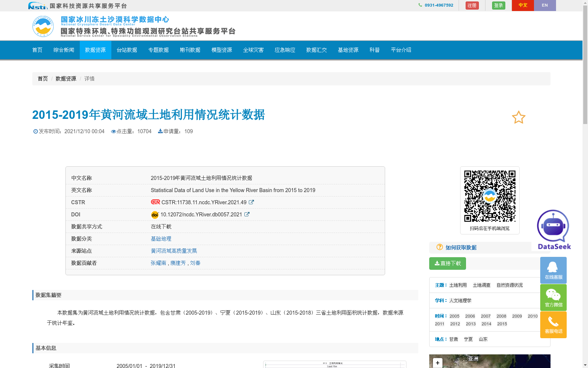This screenshot has height=368, width=588.
Task: Open contributor 张耀南 link
Action: (158, 263)
